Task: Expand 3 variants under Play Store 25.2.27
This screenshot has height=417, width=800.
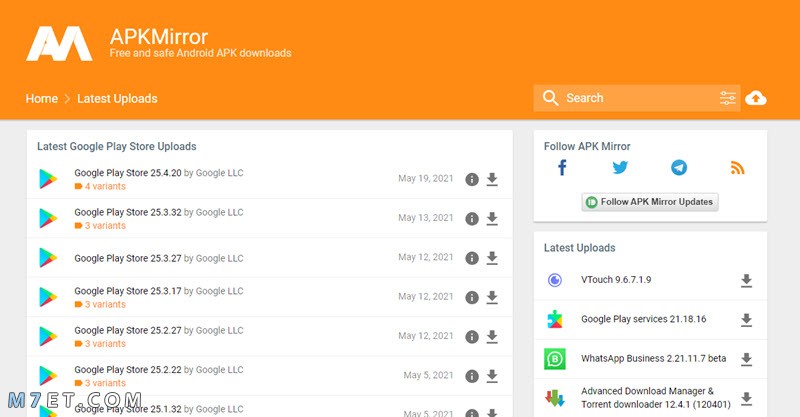Action: tap(100, 344)
